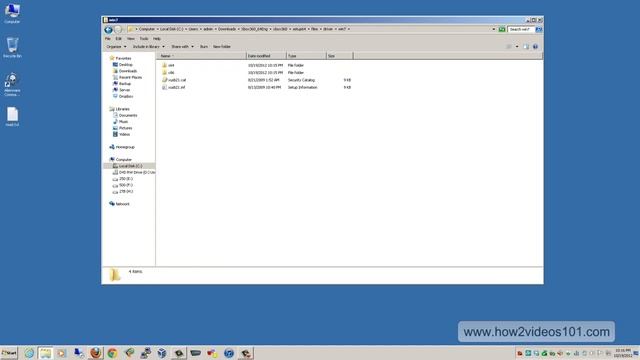The height and width of the screenshot is (360, 640).
Task: Click the Forward navigation arrow
Action: (x=118, y=29)
